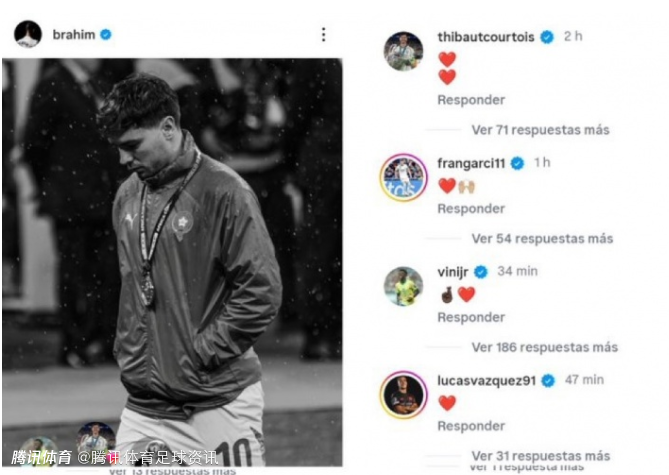
Task: Click the verified badge next to brahim
Action: (x=106, y=35)
